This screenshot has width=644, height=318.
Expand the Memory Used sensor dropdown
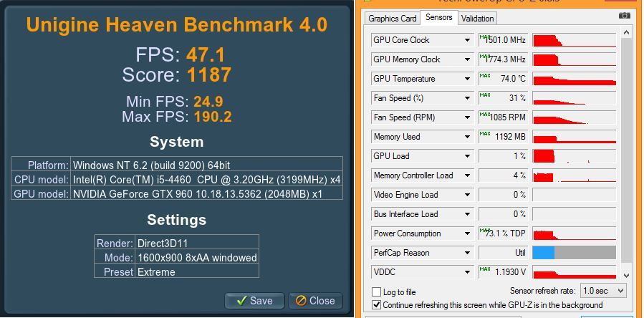tap(467, 137)
